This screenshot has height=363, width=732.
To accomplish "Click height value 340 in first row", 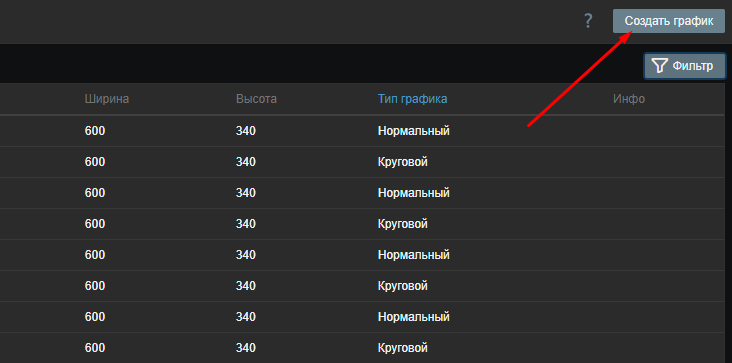I will click(x=246, y=131).
